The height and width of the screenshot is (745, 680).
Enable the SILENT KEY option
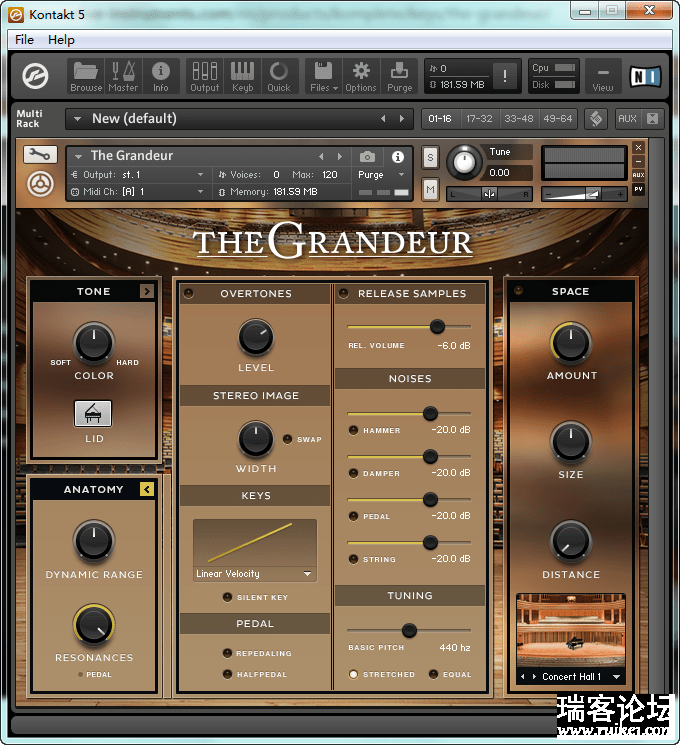[x=228, y=597]
